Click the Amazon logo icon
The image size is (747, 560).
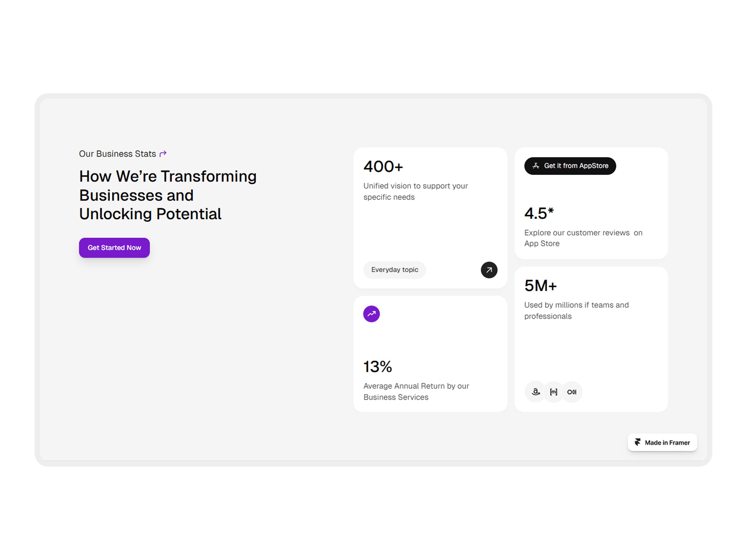tap(536, 392)
